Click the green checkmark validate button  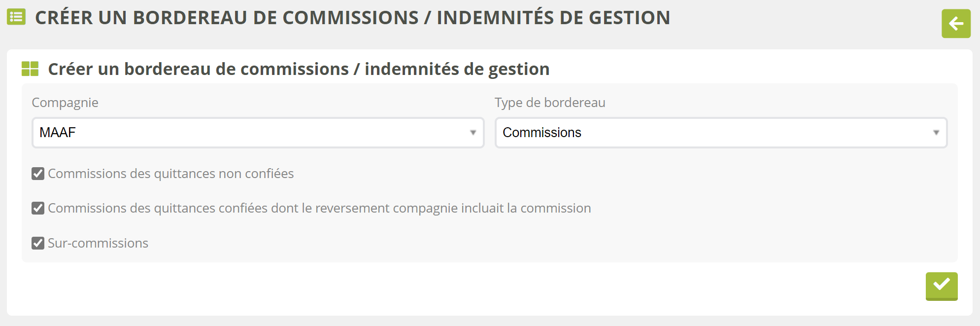click(941, 285)
